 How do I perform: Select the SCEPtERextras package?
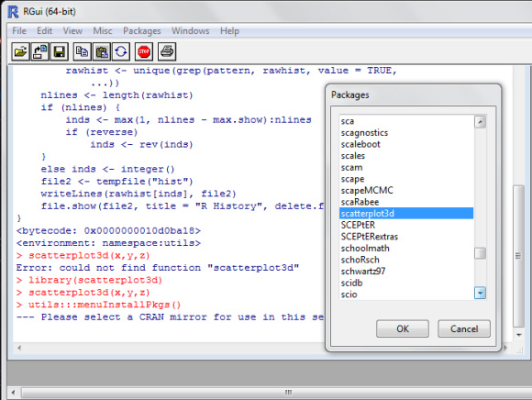406,237
